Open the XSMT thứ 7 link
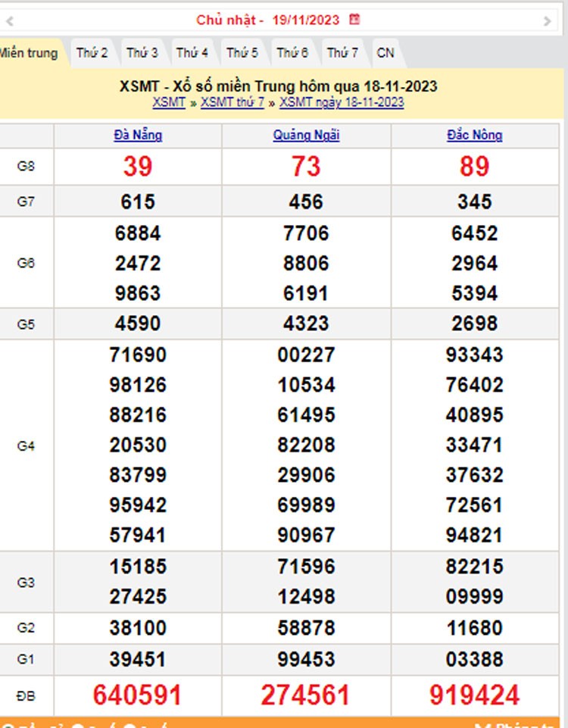The height and width of the screenshot is (728, 568). (x=233, y=102)
